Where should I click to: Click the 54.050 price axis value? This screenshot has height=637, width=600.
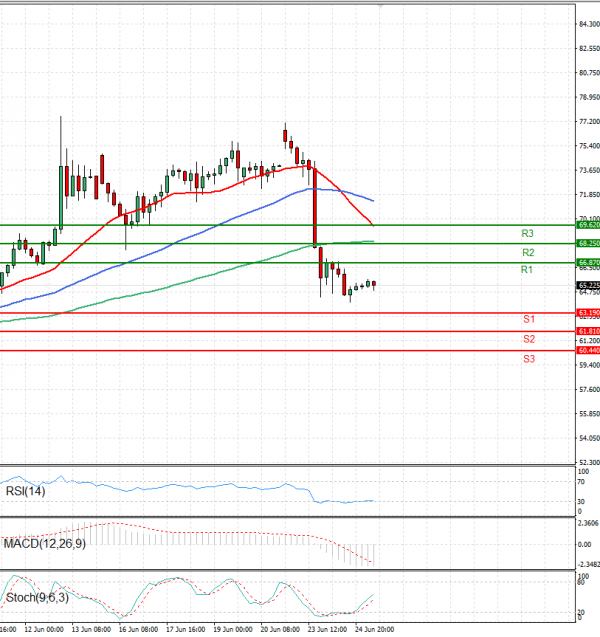click(589, 438)
